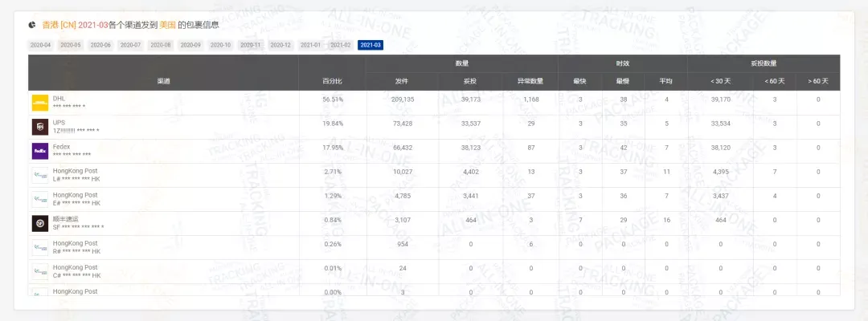Viewport: 868px width, 321px height.
Task: Open the 2021-02 month tab
Action: pyautogui.click(x=341, y=45)
